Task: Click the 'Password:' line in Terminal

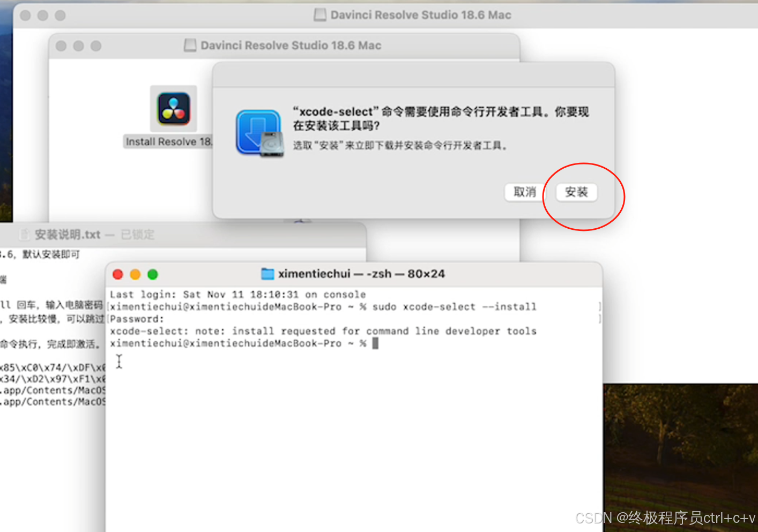Action: 137,319
